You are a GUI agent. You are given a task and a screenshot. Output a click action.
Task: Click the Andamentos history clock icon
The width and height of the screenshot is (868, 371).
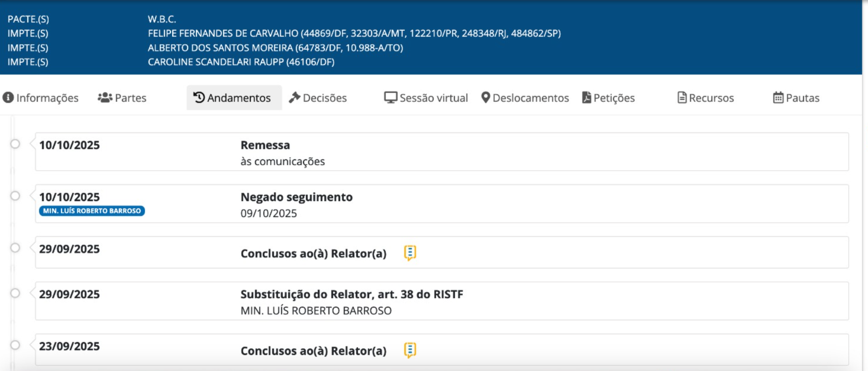tap(199, 98)
